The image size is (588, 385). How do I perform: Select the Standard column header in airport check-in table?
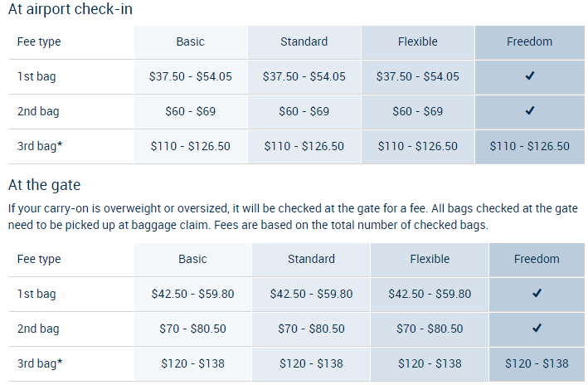(x=304, y=41)
